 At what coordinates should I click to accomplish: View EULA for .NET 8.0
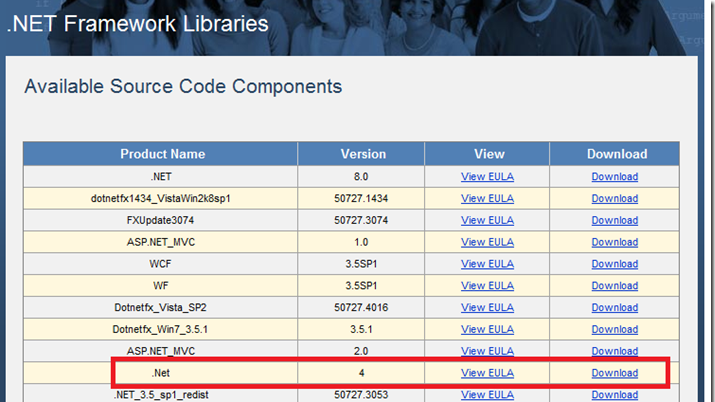point(487,176)
